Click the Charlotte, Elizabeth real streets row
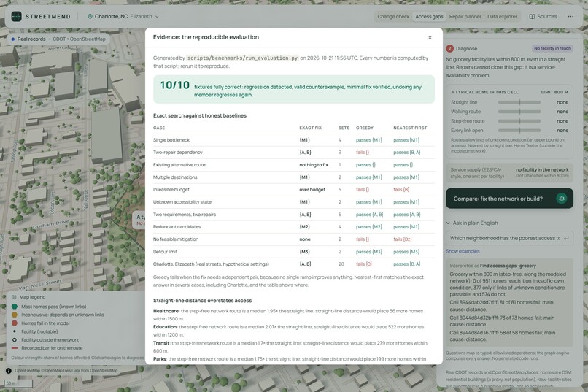This screenshot has height=392, width=588. click(x=293, y=264)
